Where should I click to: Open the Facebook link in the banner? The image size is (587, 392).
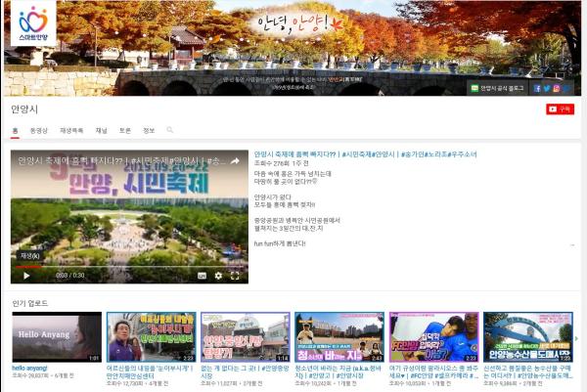pos(537,88)
